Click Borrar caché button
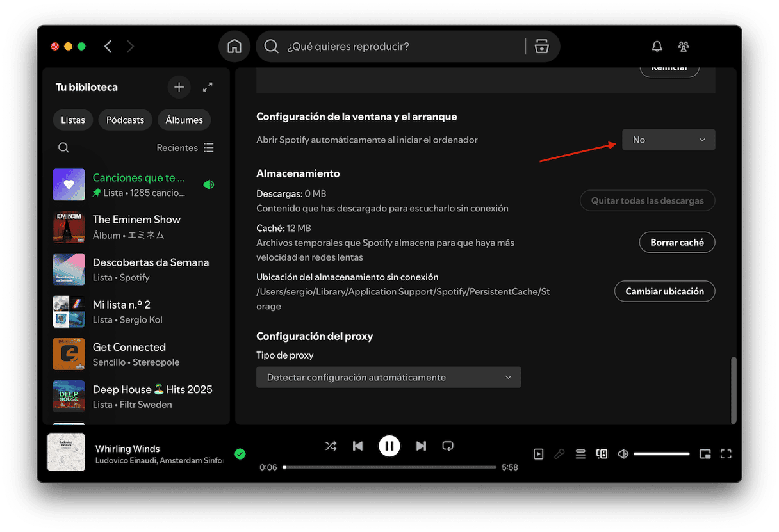The image size is (779, 532). point(677,243)
